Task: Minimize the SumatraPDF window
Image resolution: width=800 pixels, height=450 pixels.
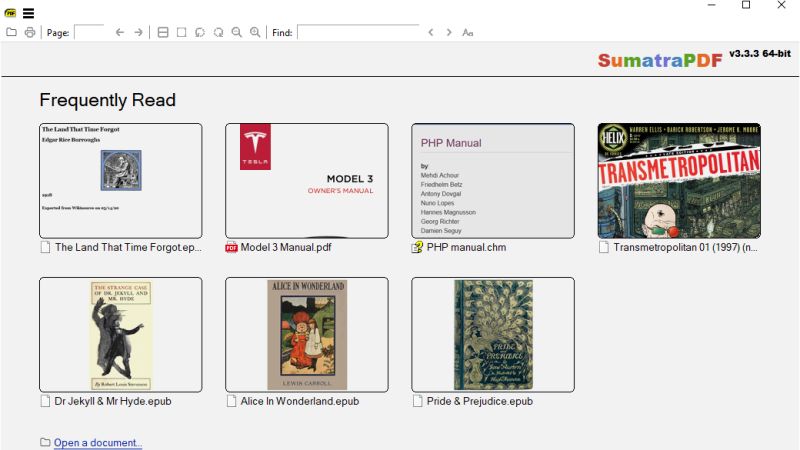Action: pyautogui.click(x=712, y=5)
